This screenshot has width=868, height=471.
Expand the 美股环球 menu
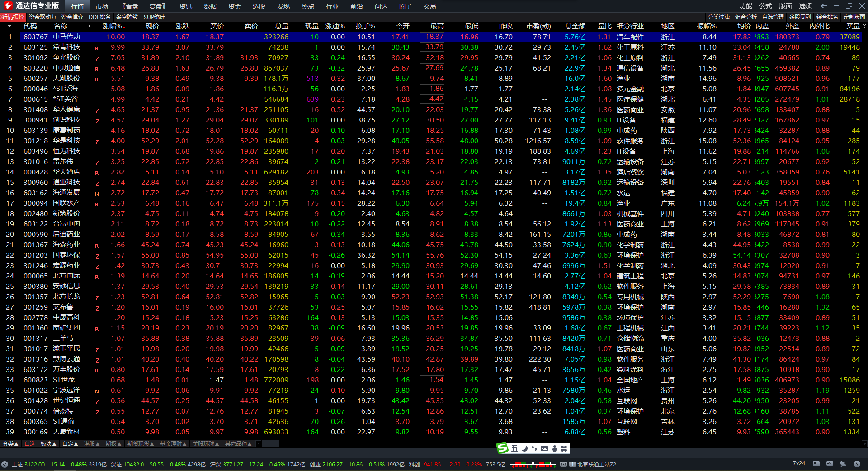click(x=206, y=444)
